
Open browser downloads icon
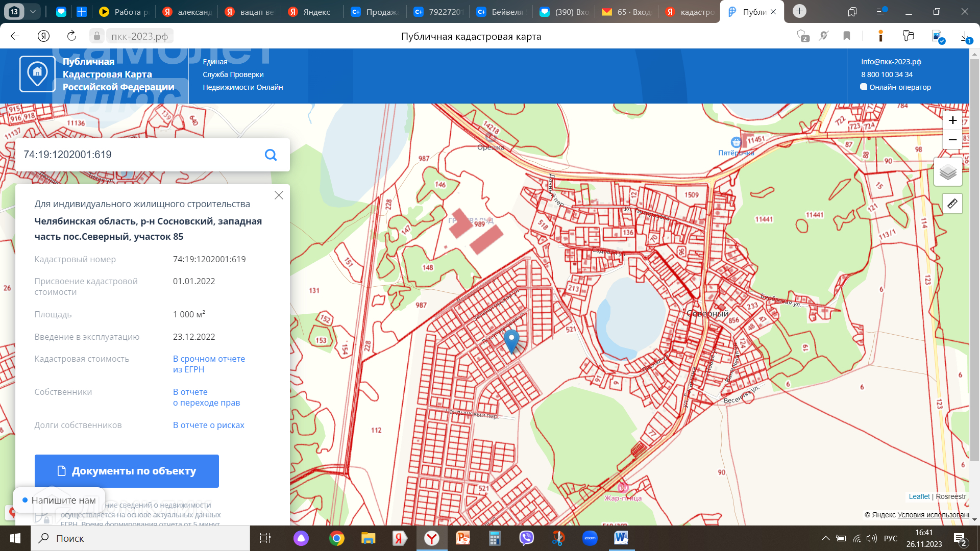(x=965, y=36)
